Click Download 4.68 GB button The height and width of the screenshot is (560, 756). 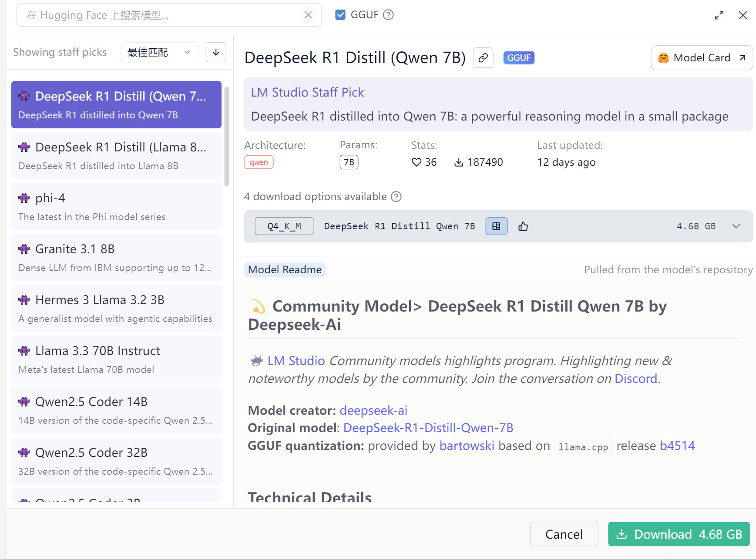(679, 534)
